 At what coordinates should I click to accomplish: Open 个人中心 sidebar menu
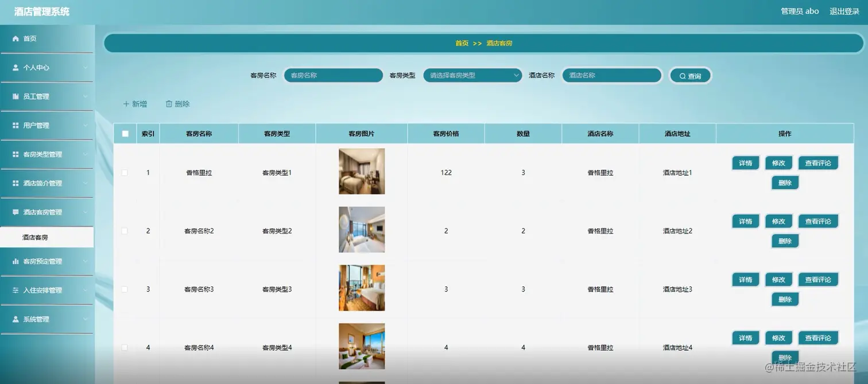click(x=46, y=67)
